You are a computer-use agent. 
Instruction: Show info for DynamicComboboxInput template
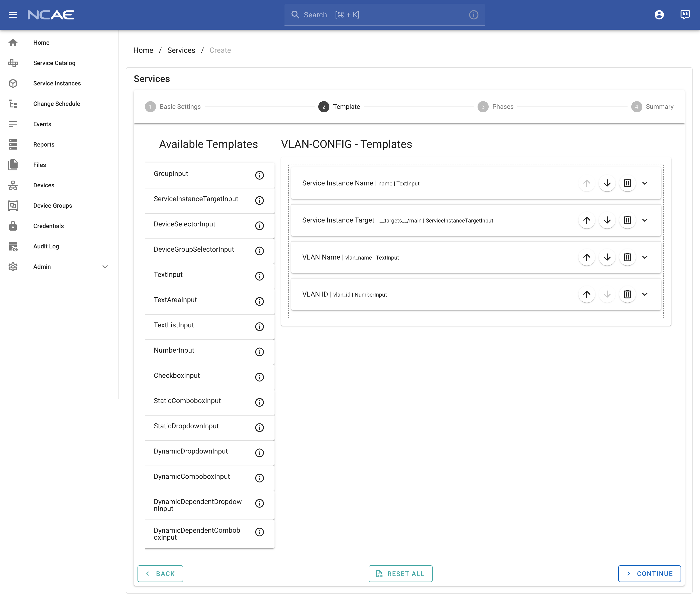click(x=259, y=478)
